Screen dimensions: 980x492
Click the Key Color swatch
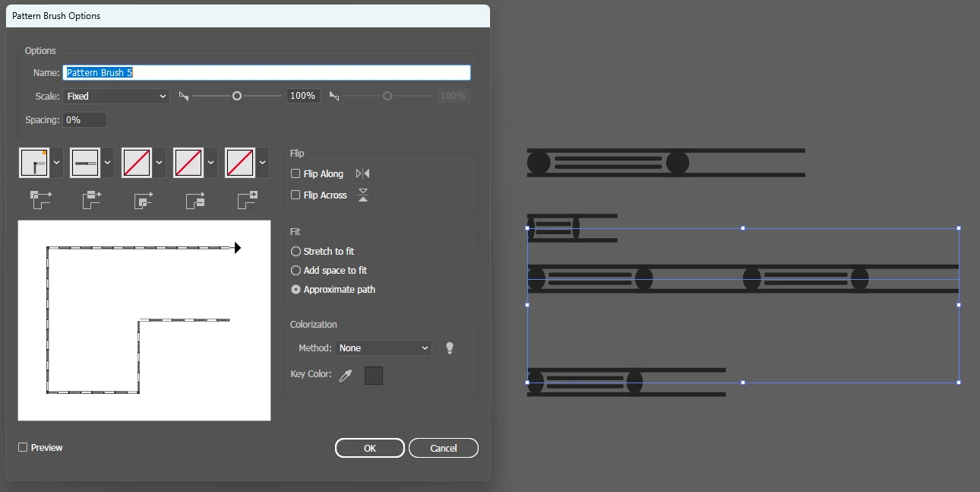pyautogui.click(x=374, y=375)
